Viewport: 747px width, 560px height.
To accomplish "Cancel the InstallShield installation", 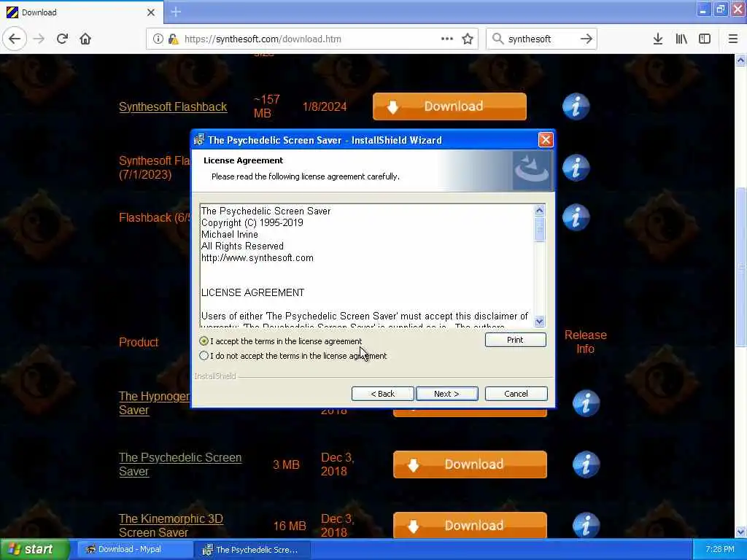I will point(516,394).
